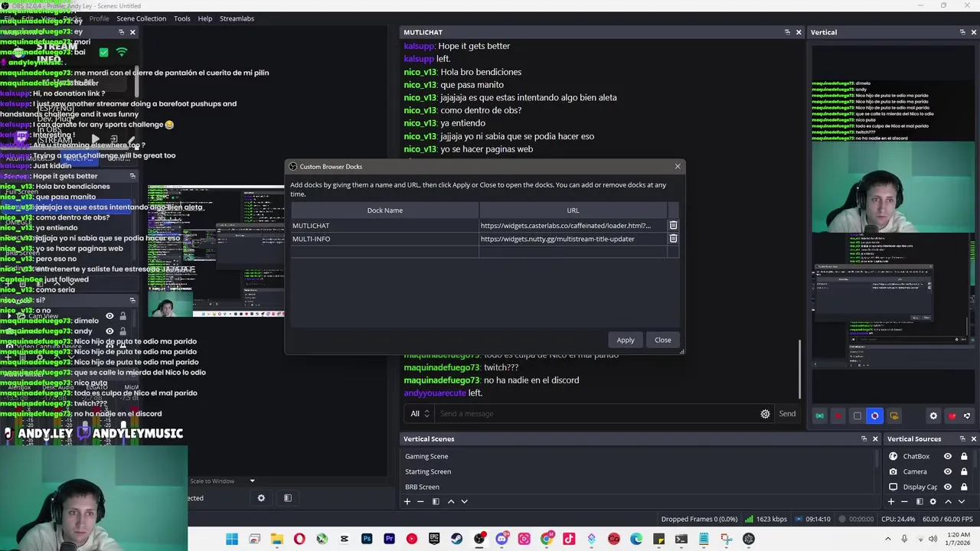980x551 pixels.
Task: Toggle visibility of Camera source
Action: 948,471
